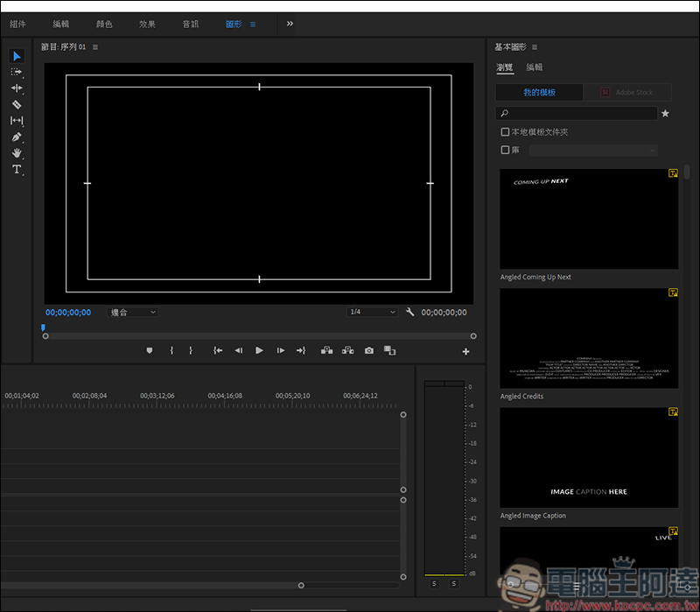Click the left Solo S button
Image resolution: width=700 pixels, height=612 pixels.
[434, 583]
